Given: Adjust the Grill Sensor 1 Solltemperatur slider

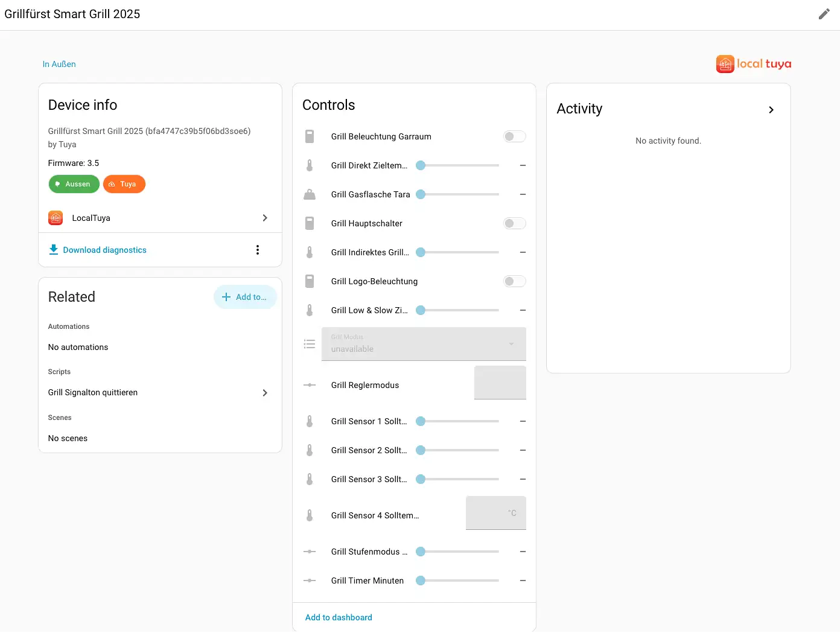Looking at the screenshot, I should click(459, 421).
